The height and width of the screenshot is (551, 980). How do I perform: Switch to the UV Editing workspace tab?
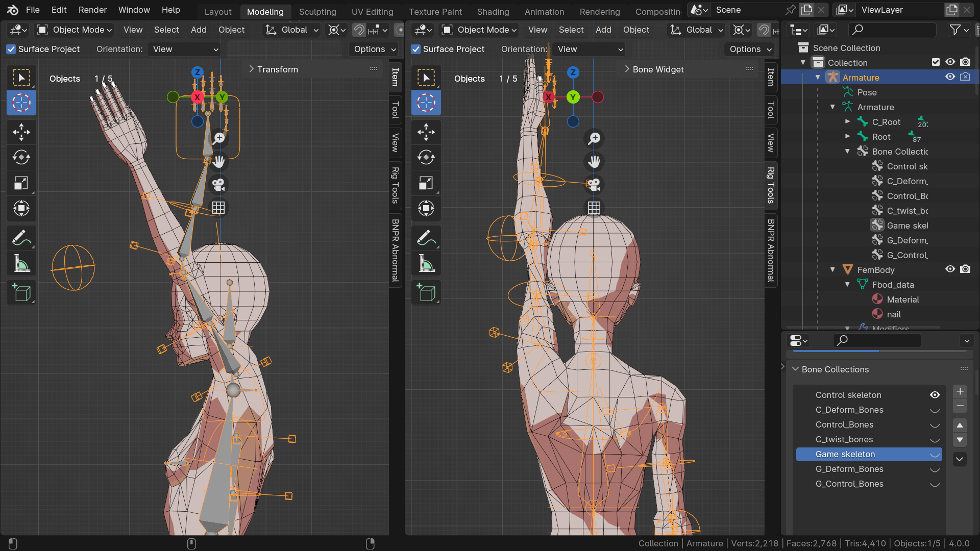[x=372, y=12]
